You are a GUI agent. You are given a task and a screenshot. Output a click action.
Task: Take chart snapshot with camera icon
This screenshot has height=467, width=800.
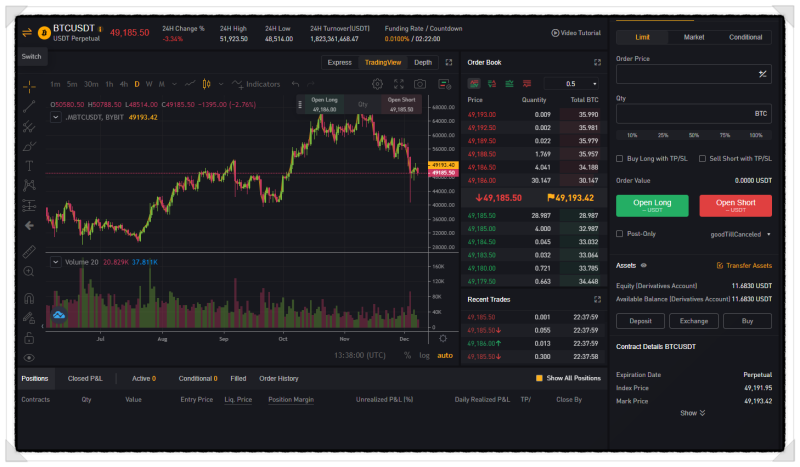[x=420, y=84]
